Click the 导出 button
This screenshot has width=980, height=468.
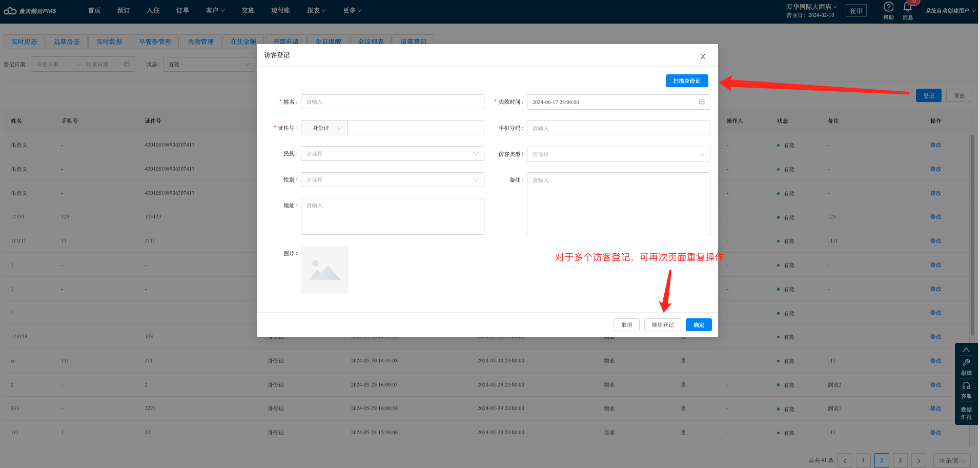959,96
